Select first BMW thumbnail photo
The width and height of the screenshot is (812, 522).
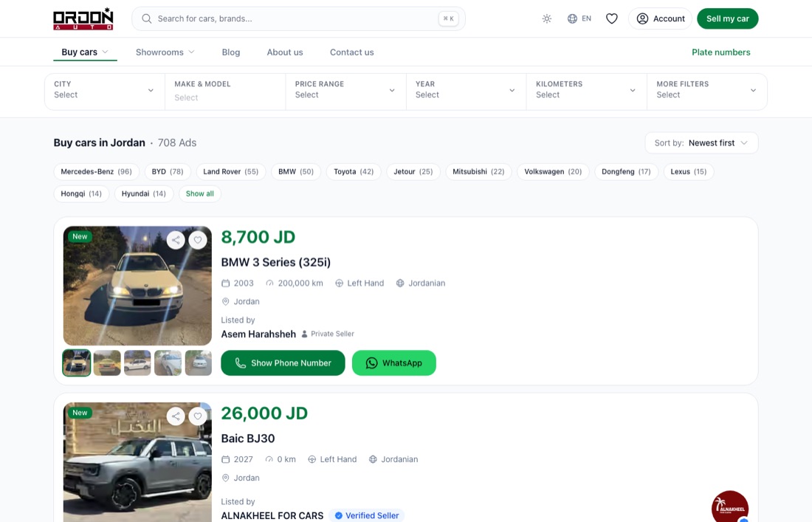[x=77, y=363]
